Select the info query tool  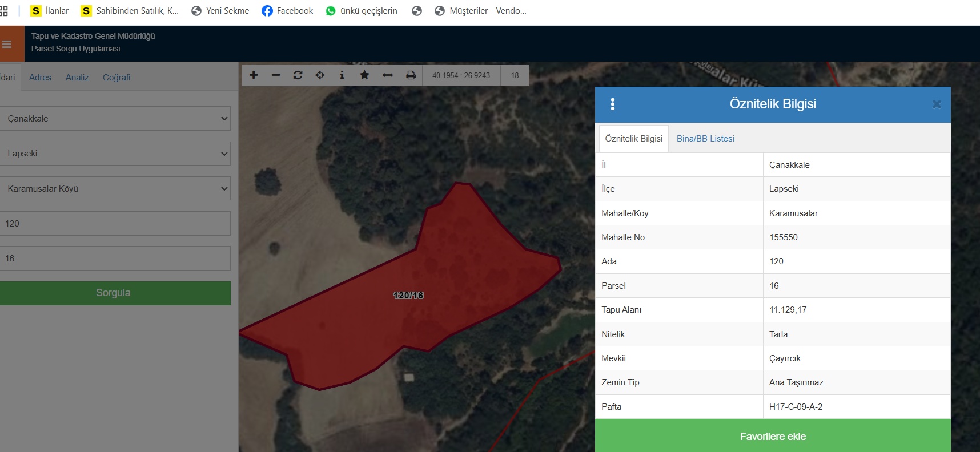pos(342,75)
